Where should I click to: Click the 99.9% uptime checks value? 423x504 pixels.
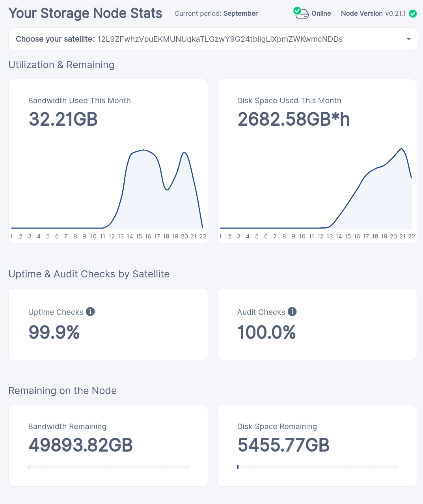(54, 332)
